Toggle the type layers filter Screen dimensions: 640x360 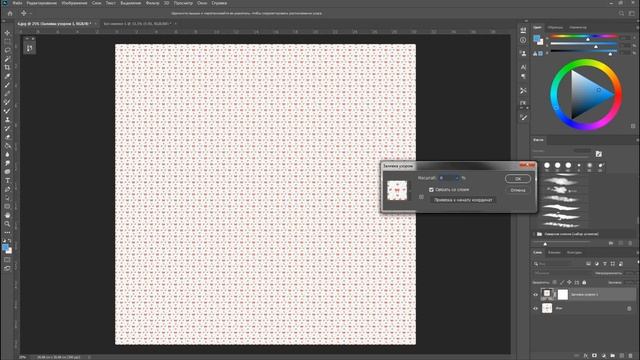click(604, 264)
